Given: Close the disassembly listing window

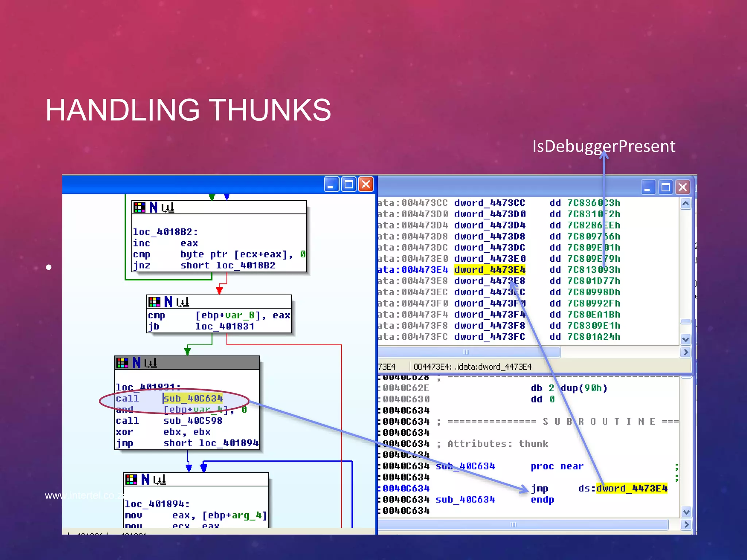Looking at the screenshot, I should coord(683,187).
